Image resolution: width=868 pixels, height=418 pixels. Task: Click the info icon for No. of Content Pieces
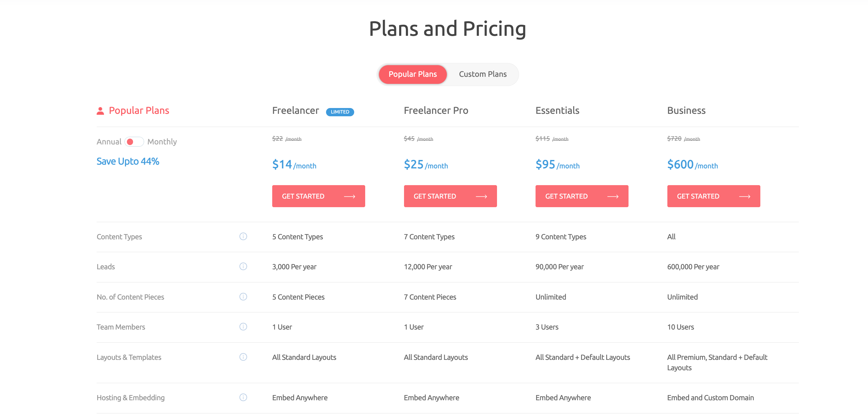tap(243, 297)
